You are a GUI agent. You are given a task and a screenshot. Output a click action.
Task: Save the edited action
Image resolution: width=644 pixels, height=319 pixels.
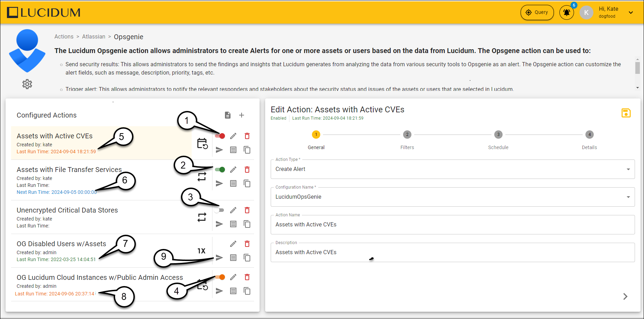(626, 113)
